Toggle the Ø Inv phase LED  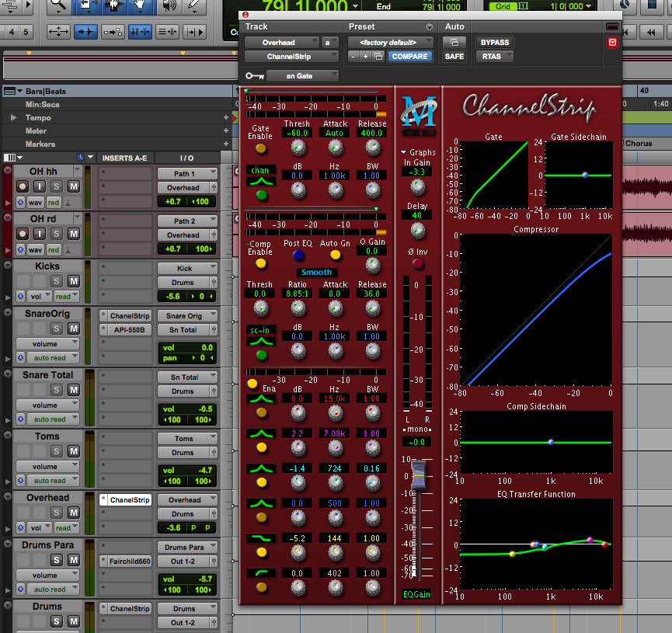point(418,264)
